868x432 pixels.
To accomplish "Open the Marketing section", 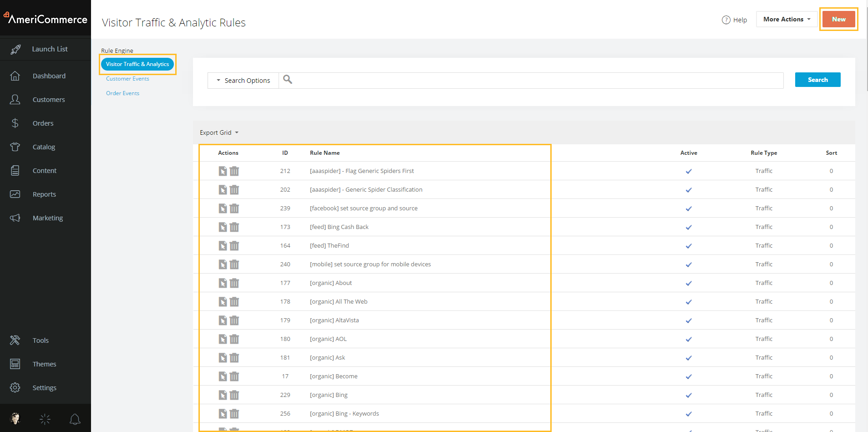I will [46, 218].
